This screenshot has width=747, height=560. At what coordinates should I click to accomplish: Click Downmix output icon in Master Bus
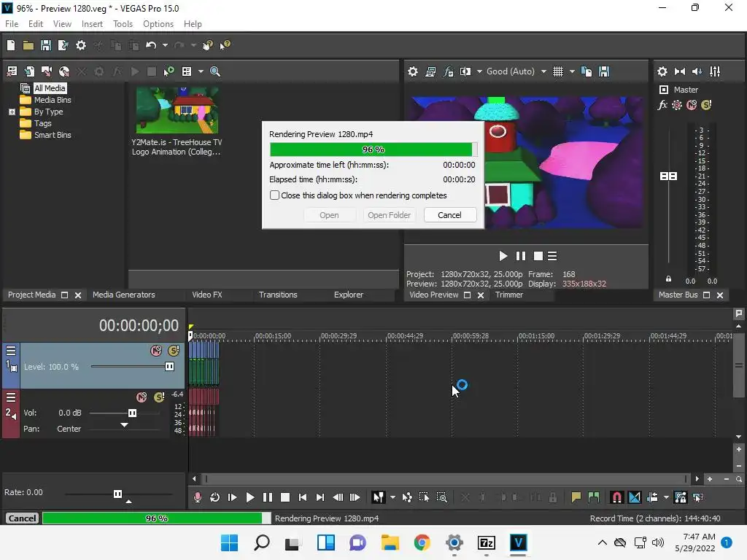pos(680,71)
